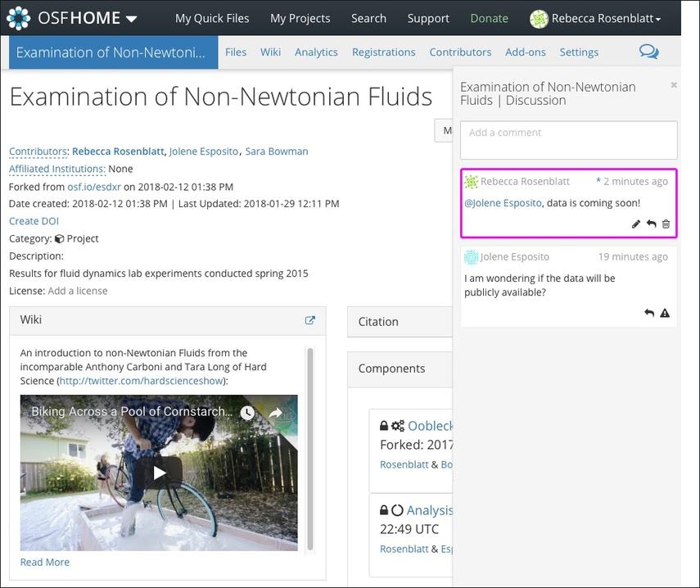Click Rosenblatt link under Analysis component
The image size is (700, 588).
pos(404,549)
